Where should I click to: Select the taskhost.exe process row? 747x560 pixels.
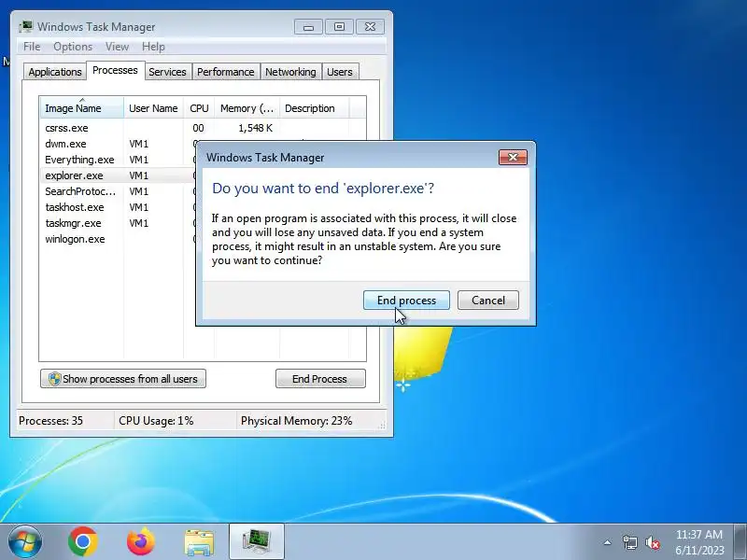tap(118, 207)
